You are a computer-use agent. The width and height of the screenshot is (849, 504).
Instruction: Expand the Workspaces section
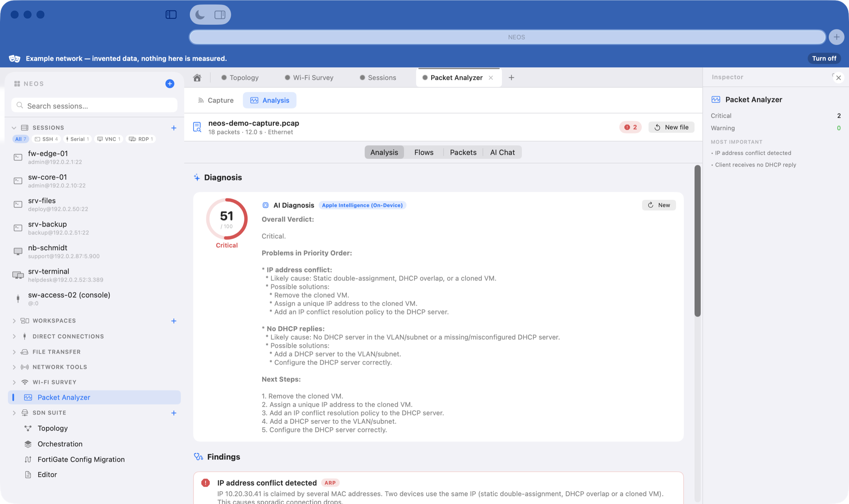14,321
